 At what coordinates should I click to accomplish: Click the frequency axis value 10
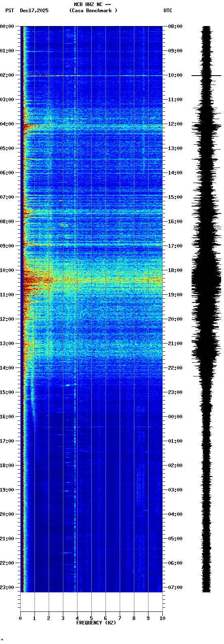[x=162, y=618]
